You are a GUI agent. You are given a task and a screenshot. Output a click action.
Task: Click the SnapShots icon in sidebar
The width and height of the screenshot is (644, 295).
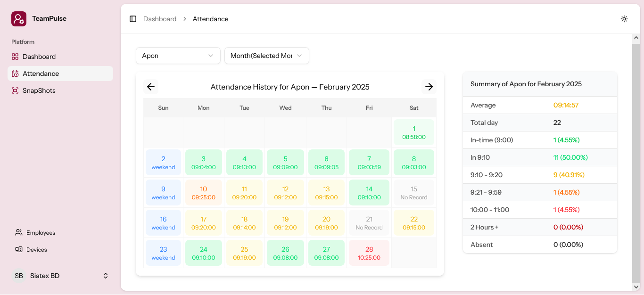pyautogui.click(x=15, y=90)
